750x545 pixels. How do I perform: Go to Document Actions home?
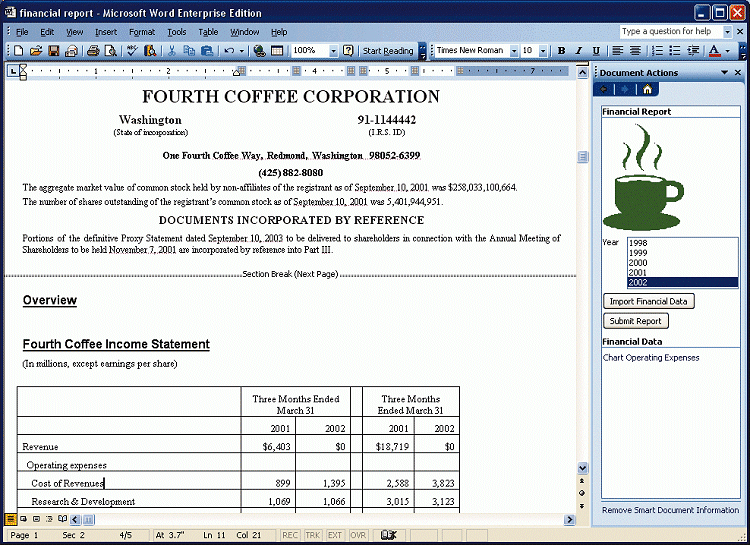(647, 89)
